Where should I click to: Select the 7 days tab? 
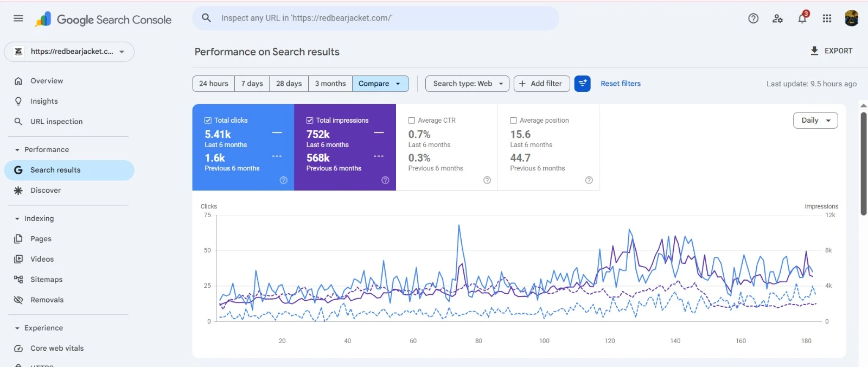point(252,84)
